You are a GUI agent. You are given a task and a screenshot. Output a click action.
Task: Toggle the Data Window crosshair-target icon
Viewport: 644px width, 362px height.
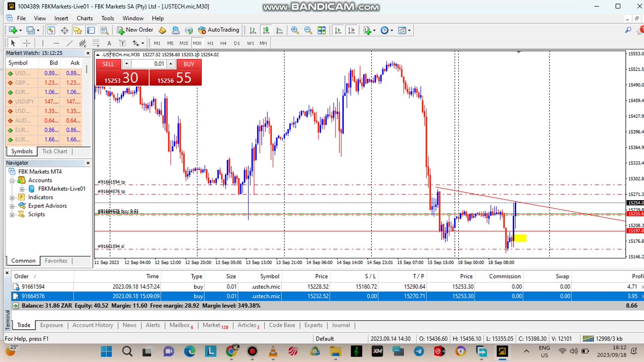pyautogui.click(x=64, y=30)
